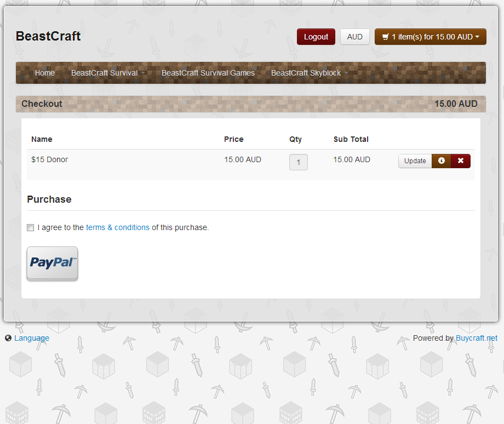The image size is (504, 424).
Task: Open BeastCraft Survival Games category
Action: [208, 73]
